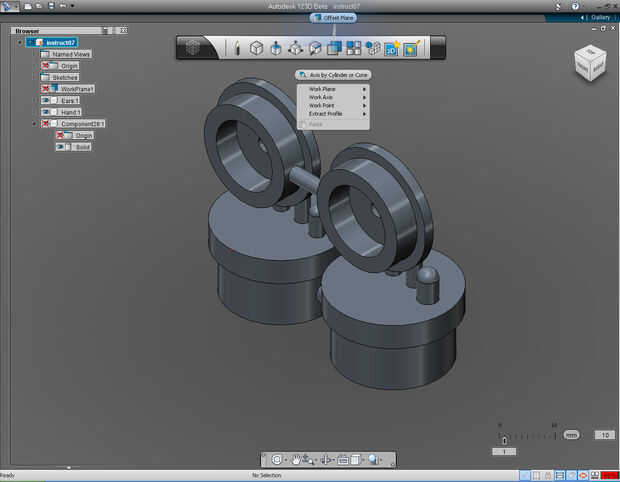The width and height of the screenshot is (620, 482).
Task: Select the Primitives box icon in toolbar
Action: click(x=256, y=47)
